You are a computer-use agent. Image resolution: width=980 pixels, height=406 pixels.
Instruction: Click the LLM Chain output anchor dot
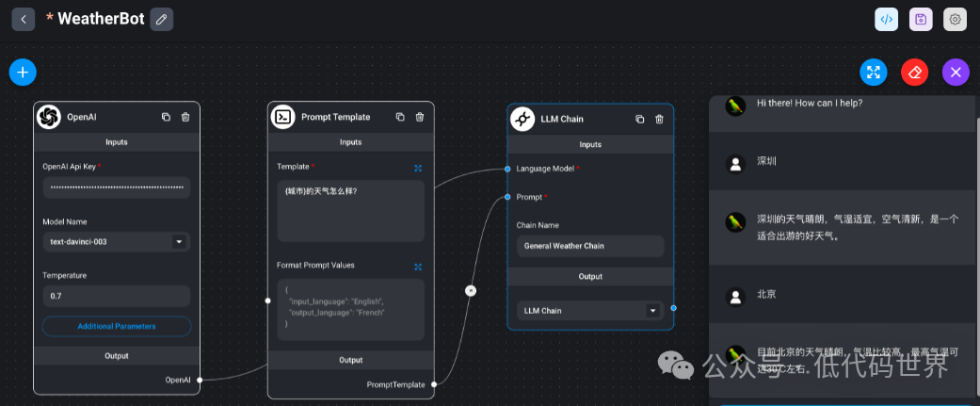point(673,308)
